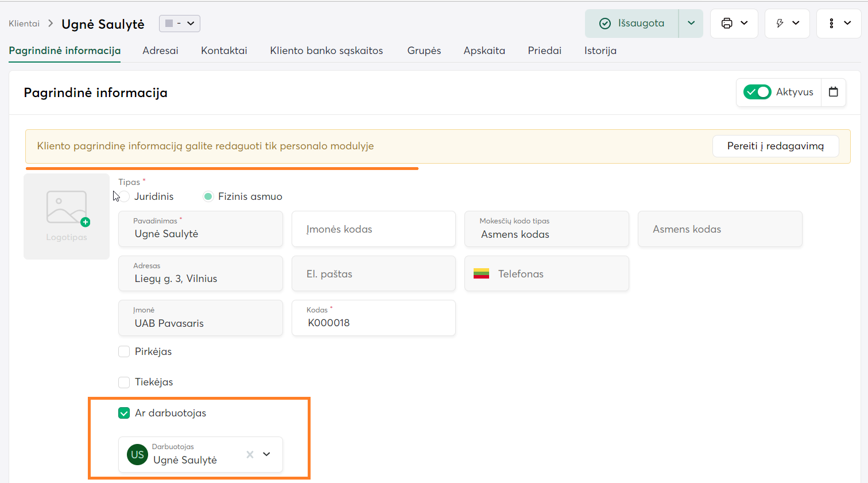Toggle the Aktyvus switch
Screen dimensions: 868x483
(757, 92)
